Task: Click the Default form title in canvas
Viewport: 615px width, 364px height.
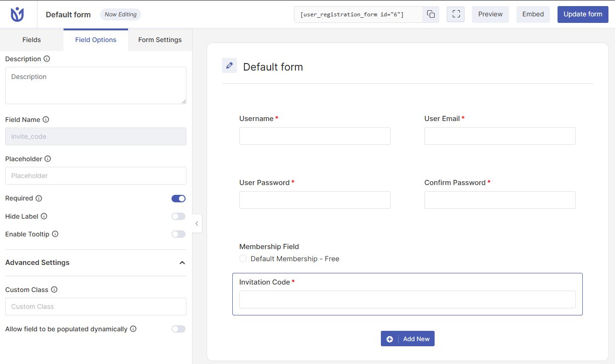Action: pos(273,67)
